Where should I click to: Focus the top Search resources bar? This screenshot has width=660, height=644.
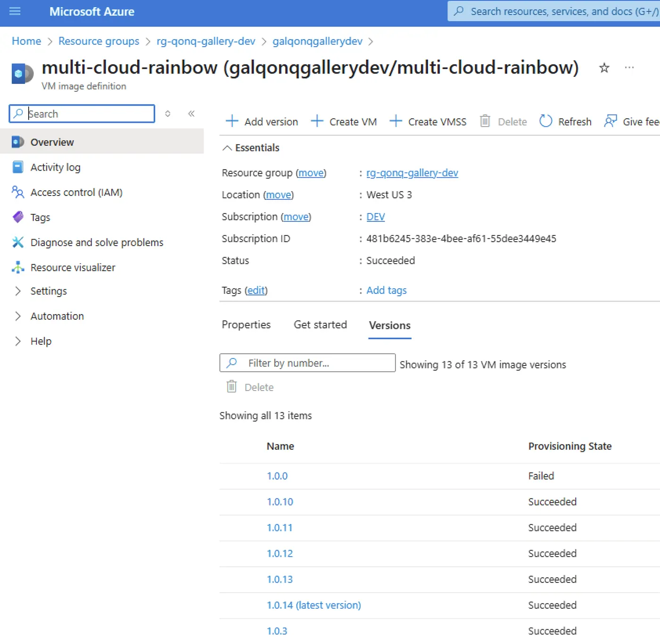[x=554, y=11]
